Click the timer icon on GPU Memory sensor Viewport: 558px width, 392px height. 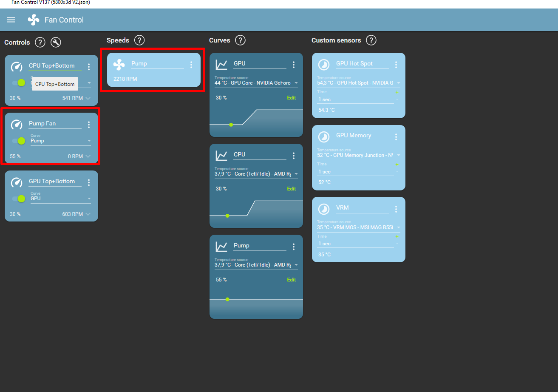(324, 136)
